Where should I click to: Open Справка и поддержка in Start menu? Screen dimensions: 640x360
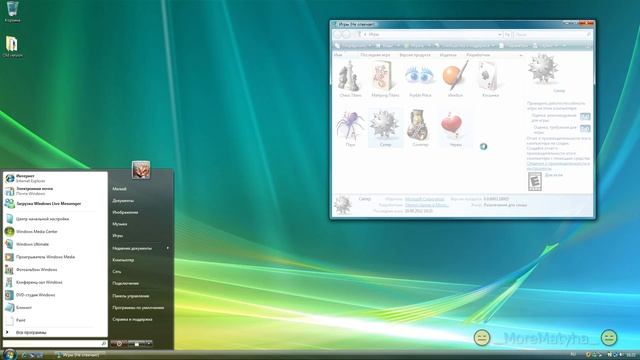(x=132, y=319)
